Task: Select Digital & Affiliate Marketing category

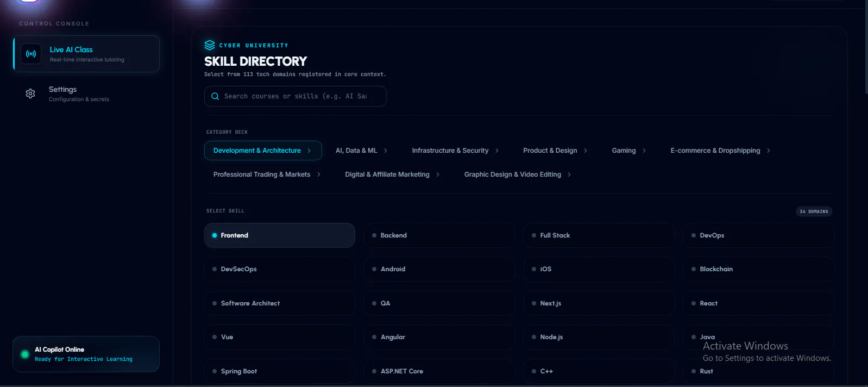Action: tap(392, 174)
